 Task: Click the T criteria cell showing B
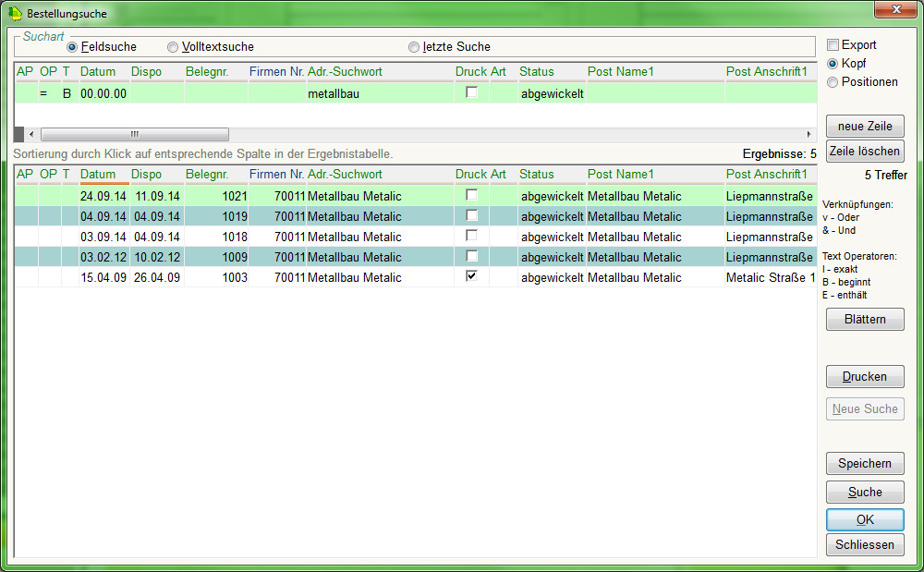point(70,93)
